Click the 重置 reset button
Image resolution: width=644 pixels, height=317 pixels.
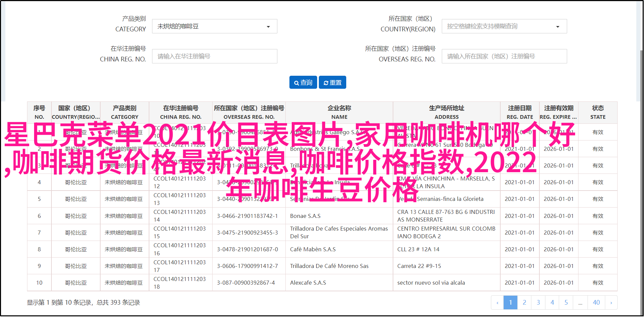click(x=333, y=82)
